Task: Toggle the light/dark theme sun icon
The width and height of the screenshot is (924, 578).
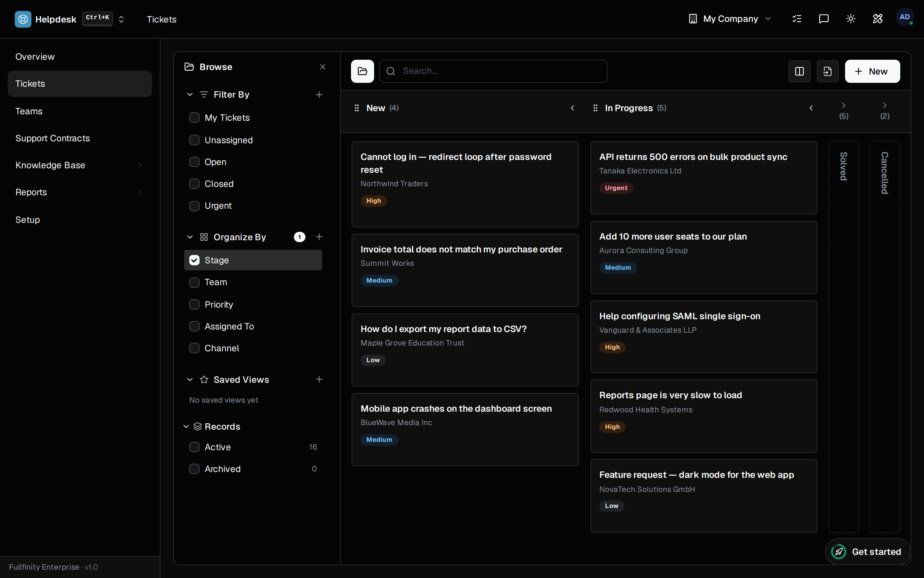Action: [851, 19]
